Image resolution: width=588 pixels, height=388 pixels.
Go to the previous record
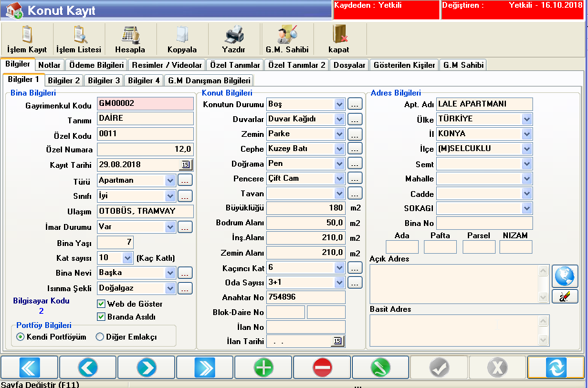(88, 367)
